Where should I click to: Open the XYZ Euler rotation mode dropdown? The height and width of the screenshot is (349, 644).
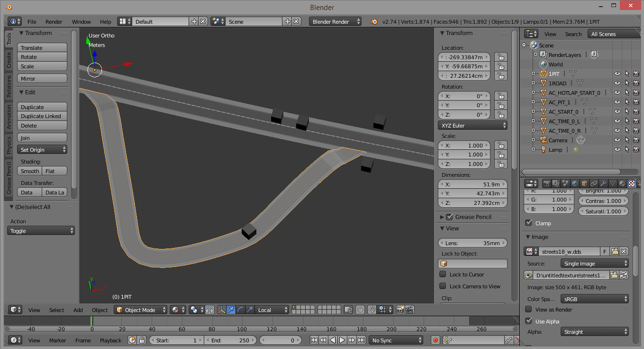point(473,125)
